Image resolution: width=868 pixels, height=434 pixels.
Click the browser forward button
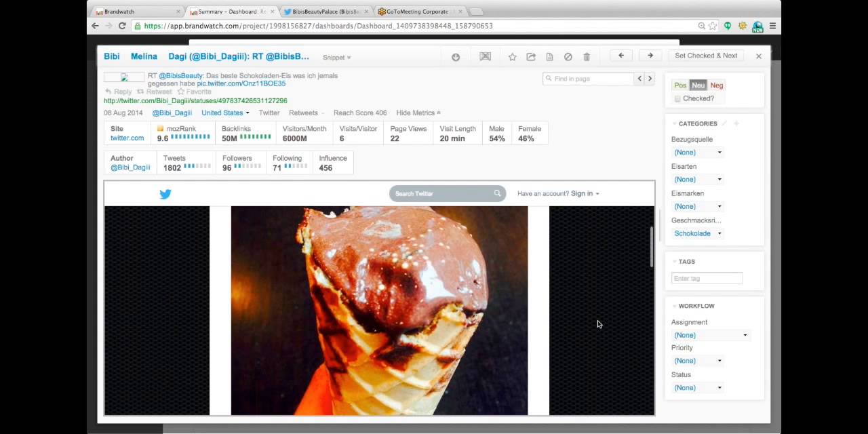point(108,26)
